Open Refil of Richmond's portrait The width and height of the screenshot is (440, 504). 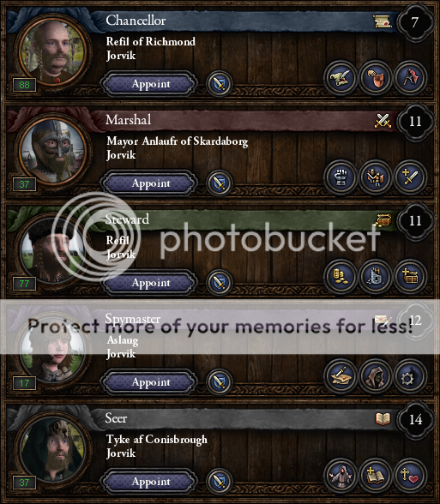click(53, 51)
